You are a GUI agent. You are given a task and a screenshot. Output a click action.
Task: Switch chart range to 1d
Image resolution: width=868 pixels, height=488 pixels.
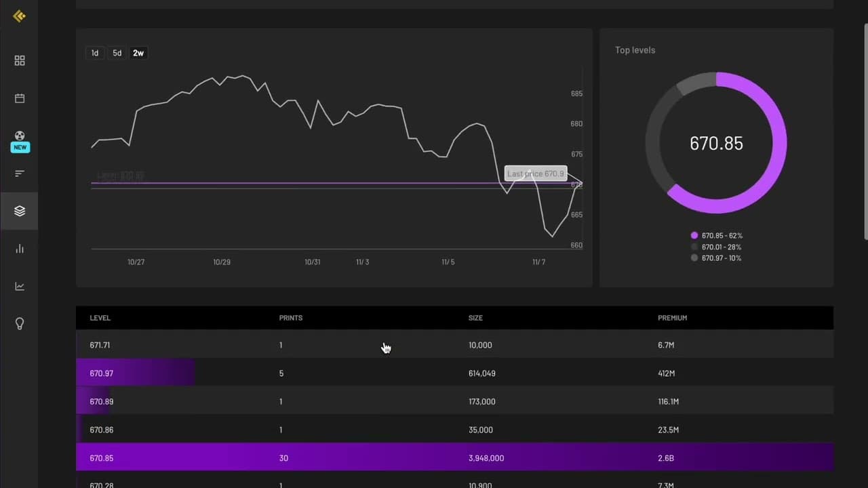[95, 53]
